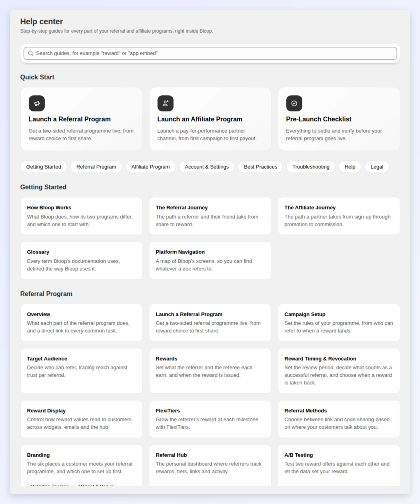This screenshot has width=420, height=504.
Task: Open the Pre-Launch Checklist quick start title
Action: [x=319, y=119]
